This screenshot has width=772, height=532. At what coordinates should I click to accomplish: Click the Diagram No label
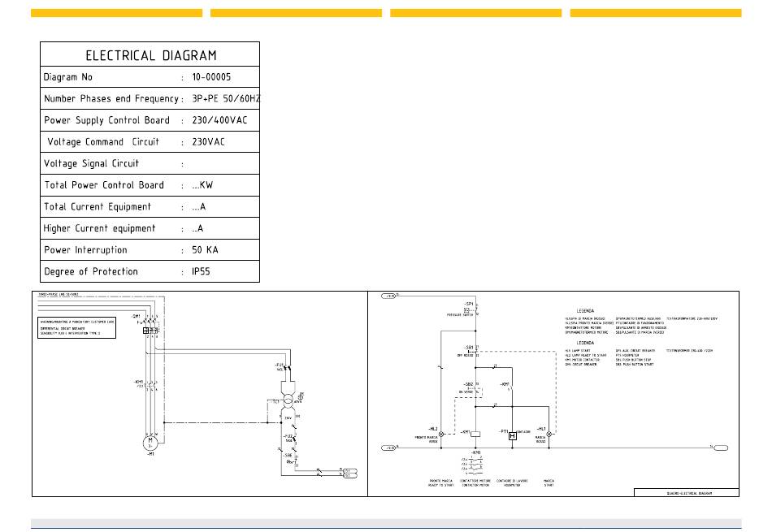[x=68, y=77]
